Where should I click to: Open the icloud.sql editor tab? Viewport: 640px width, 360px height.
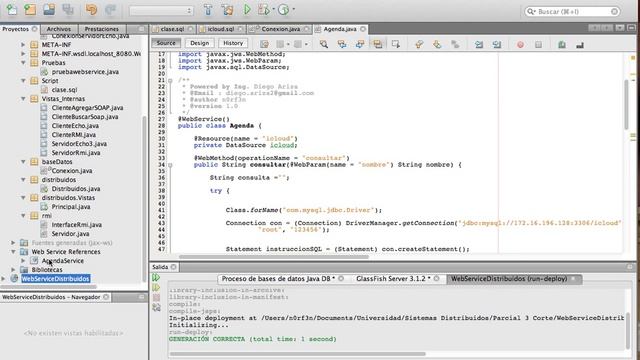221,29
